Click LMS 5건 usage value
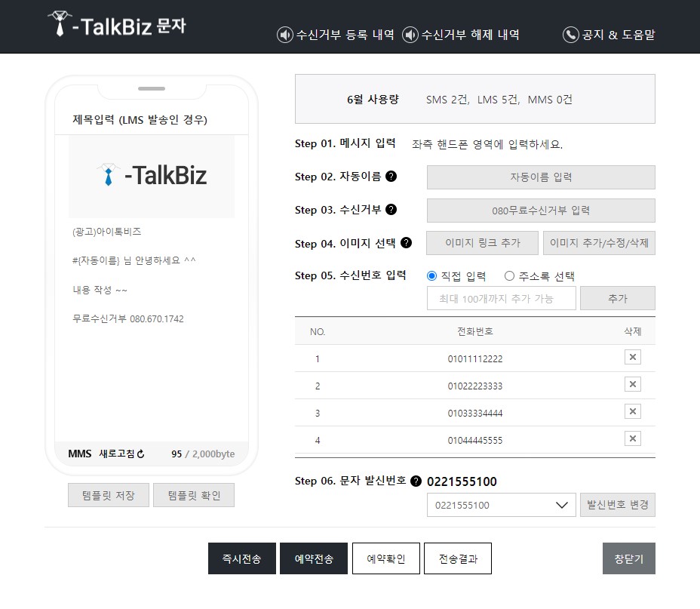 click(498, 100)
